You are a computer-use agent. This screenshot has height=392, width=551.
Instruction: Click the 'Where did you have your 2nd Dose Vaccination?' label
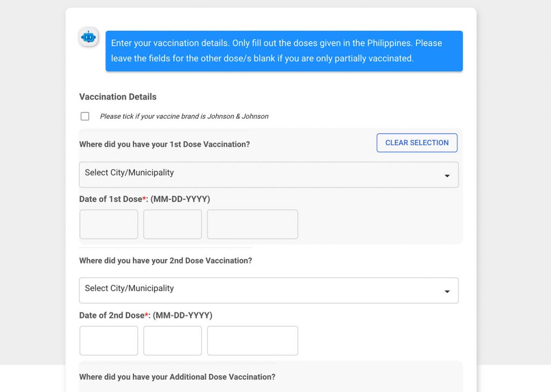[166, 261]
